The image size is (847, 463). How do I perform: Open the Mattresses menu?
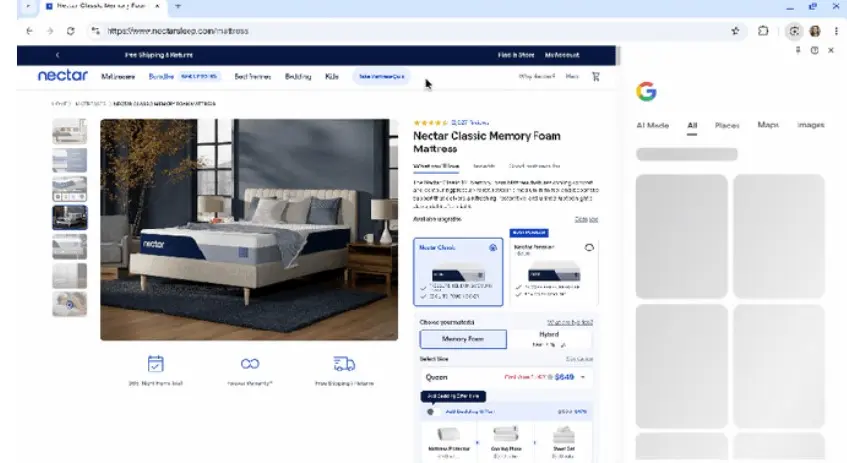118,77
